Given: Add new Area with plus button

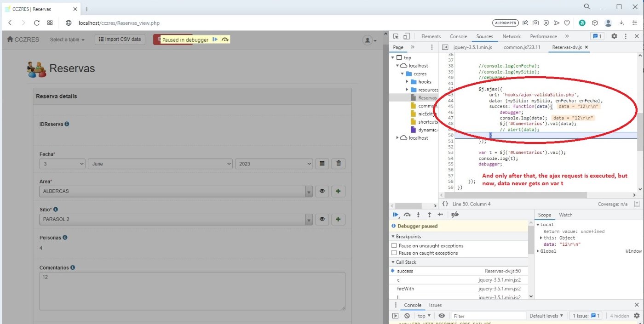Looking at the screenshot, I should click(x=339, y=191).
